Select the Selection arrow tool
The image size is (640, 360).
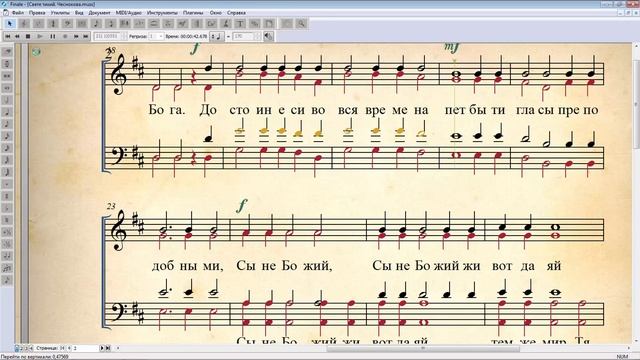tap(10, 24)
